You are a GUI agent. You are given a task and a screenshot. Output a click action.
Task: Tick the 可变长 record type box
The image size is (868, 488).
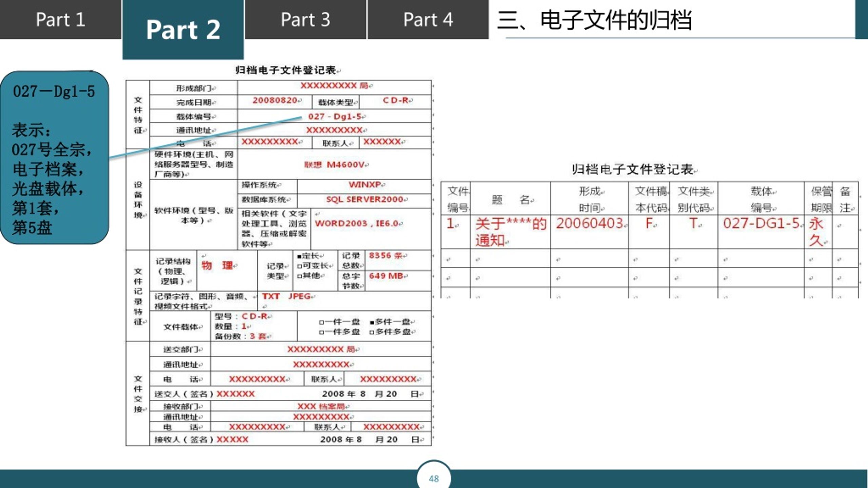(x=299, y=266)
